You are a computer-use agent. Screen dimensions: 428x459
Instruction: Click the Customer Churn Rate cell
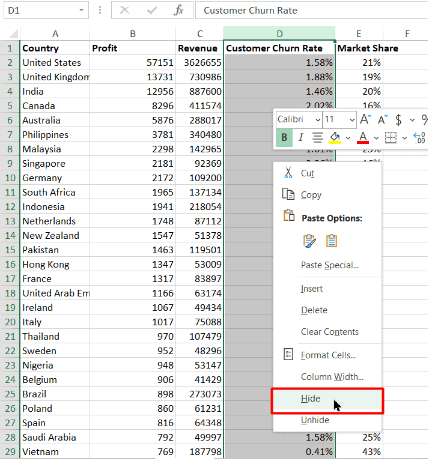279,48
